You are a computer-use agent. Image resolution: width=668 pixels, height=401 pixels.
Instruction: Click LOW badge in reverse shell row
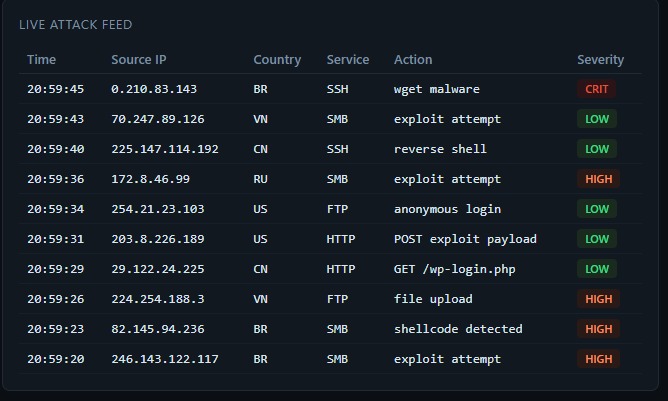(x=597, y=149)
